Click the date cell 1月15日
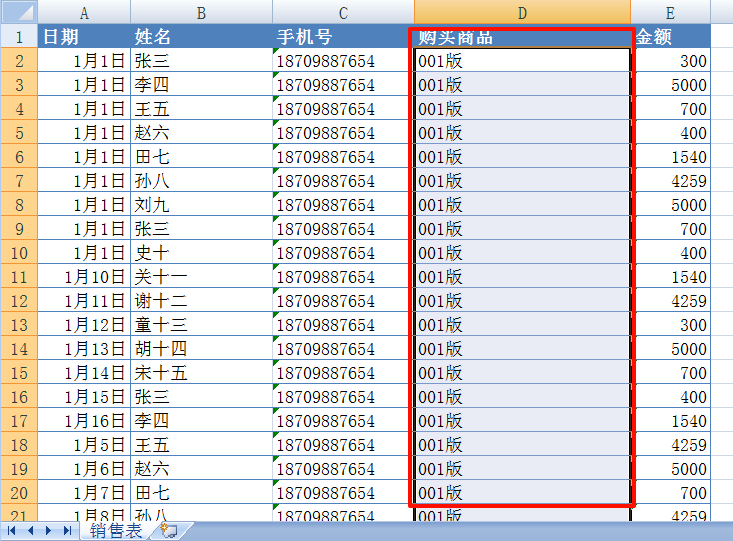The image size is (733, 541). coord(84,397)
